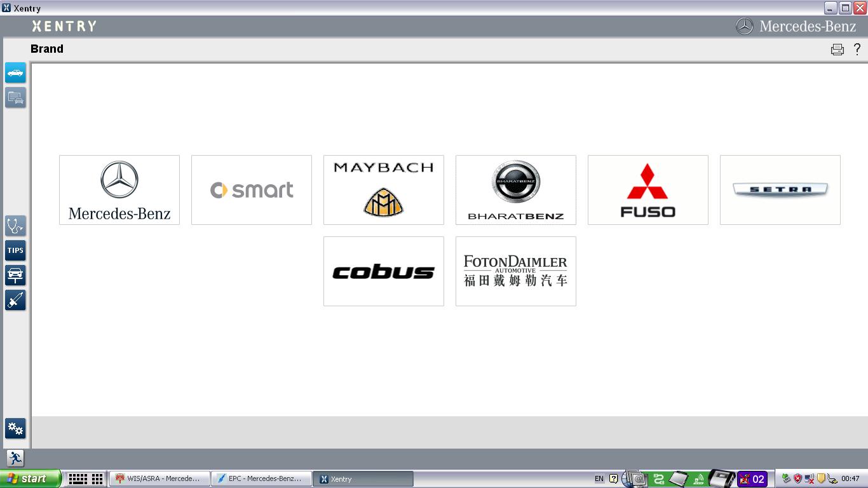Select the BharatBenz brand tile

[x=516, y=190]
